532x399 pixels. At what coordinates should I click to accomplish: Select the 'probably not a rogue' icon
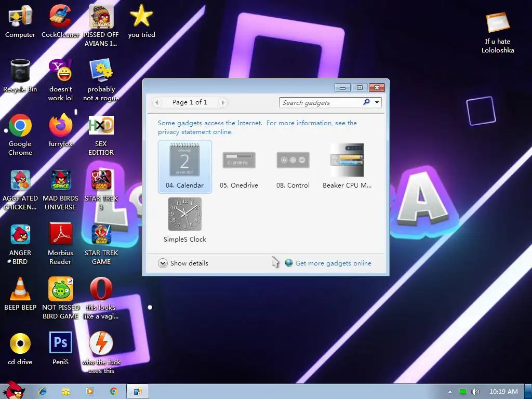click(x=101, y=80)
